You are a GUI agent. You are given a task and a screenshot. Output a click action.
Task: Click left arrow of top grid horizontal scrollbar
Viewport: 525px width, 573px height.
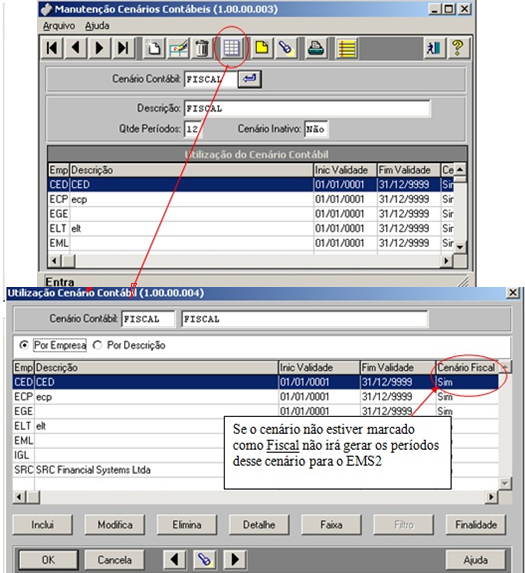(54, 261)
